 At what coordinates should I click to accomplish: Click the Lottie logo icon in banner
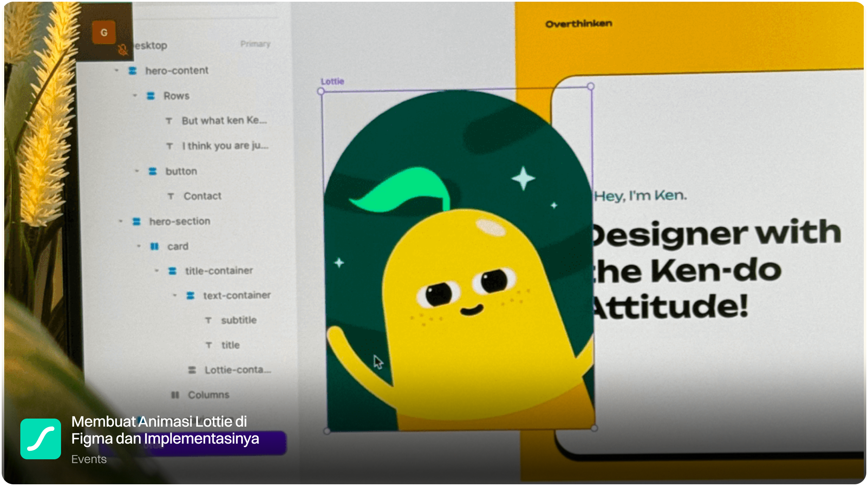(41, 439)
